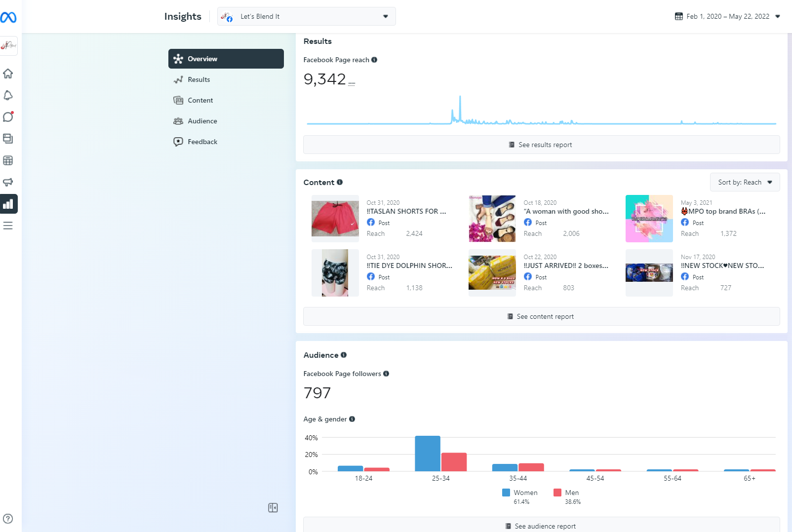
Task: Click MPO top brand BRAs post title
Action: click(x=723, y=211)
